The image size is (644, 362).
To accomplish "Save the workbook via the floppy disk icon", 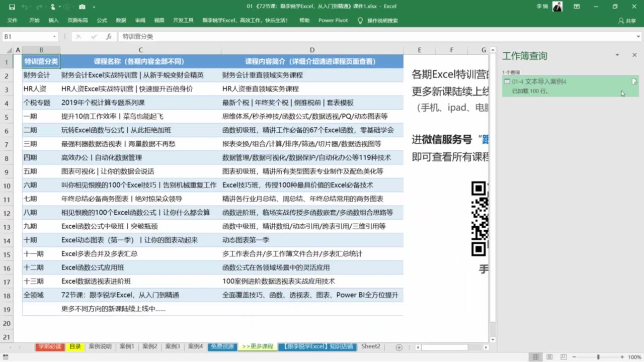I will 12,7.
